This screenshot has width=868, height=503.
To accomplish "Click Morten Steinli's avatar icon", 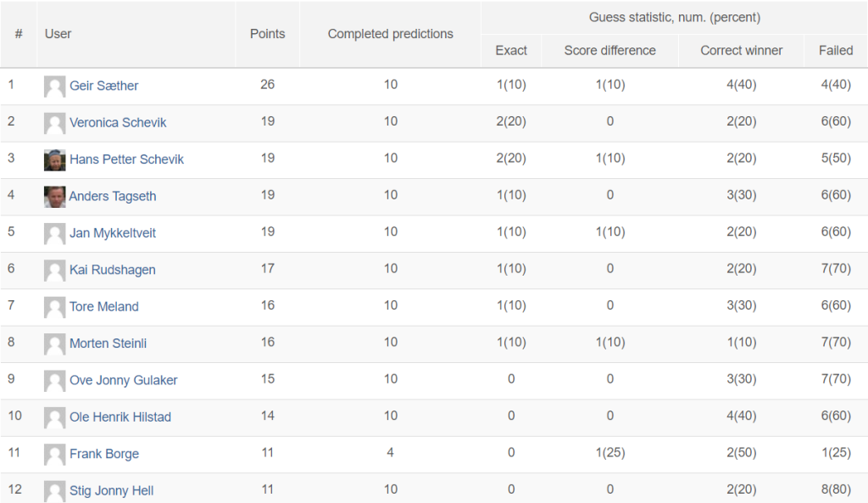I will [55, 344].
